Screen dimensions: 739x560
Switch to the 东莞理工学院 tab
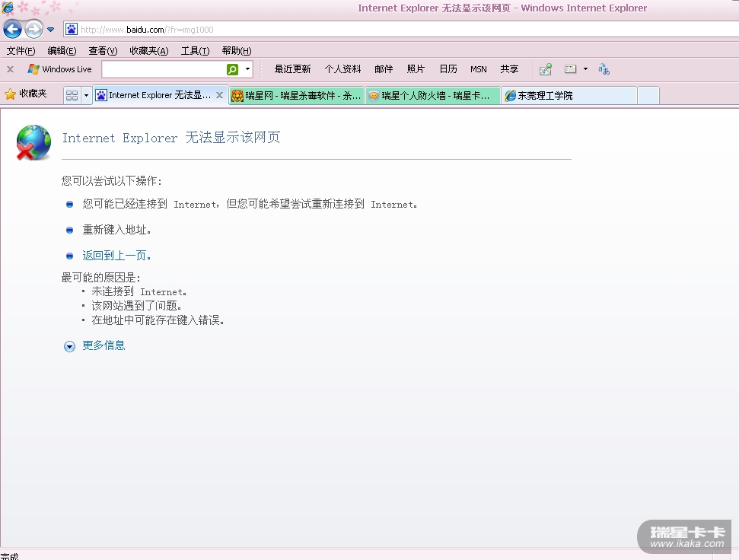tap(569, 96)
